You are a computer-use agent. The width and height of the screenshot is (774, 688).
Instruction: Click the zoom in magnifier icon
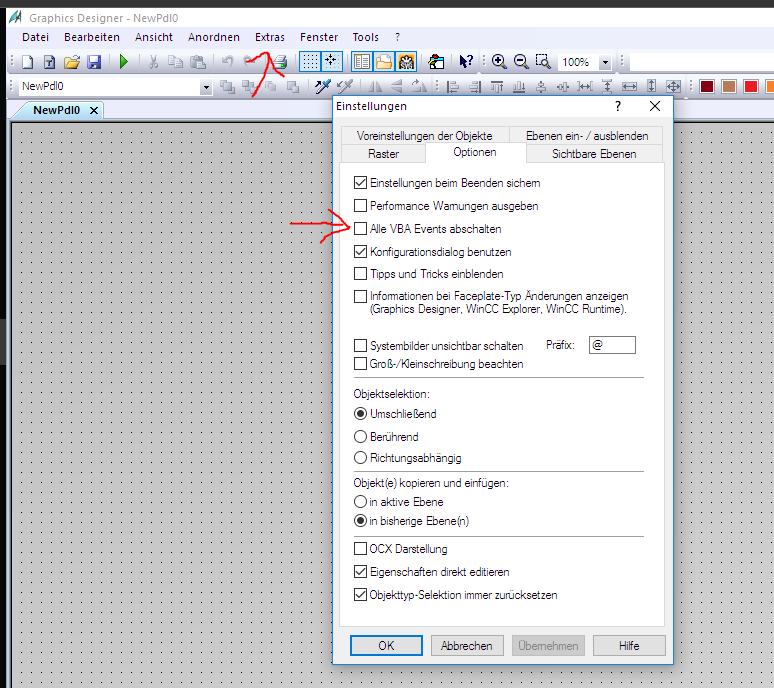click(499, 62)
